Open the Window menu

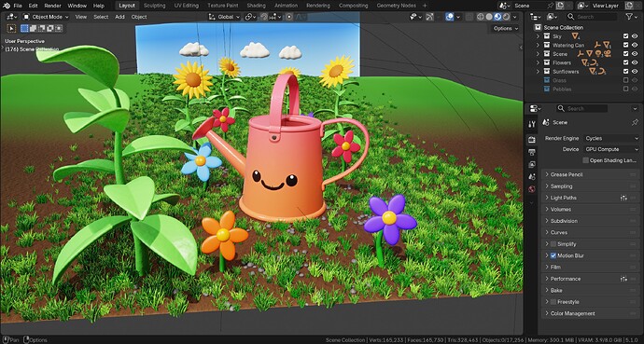pos(77,6)
